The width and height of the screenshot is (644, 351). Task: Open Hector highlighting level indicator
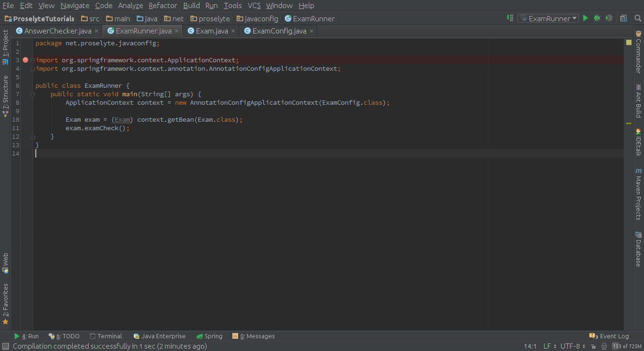click(x=605, y=346)
